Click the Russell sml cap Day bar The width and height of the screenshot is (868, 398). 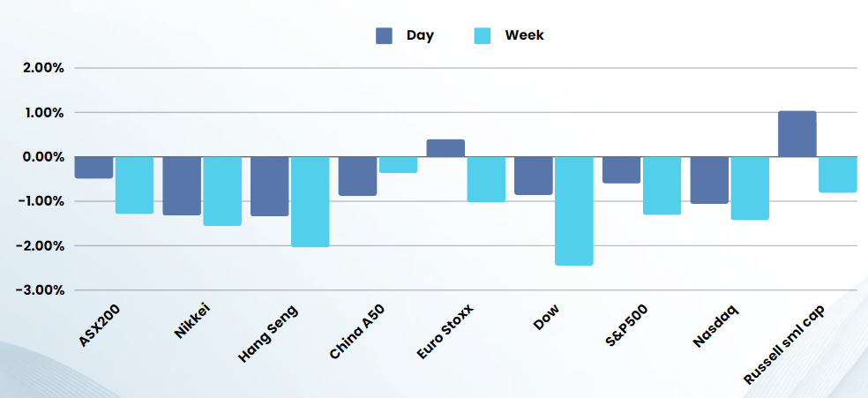tap(797, 134)
